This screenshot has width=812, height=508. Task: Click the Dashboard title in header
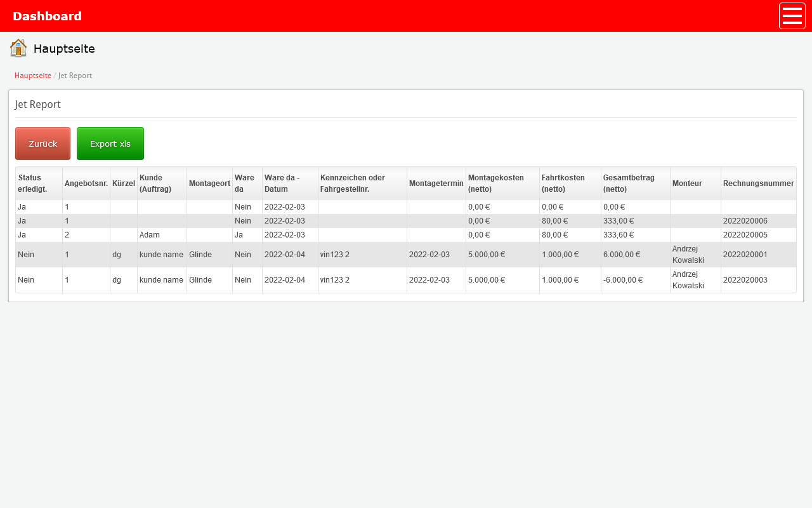click(x=47, y=16)
